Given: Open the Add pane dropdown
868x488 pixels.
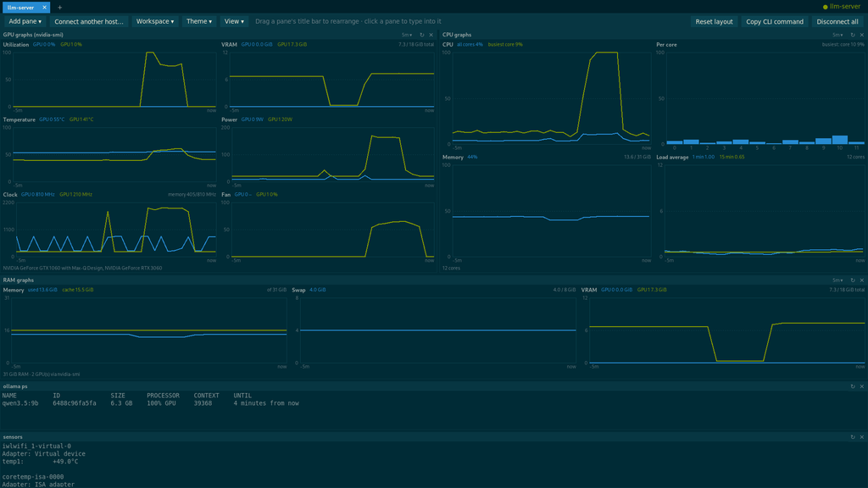Looking at the screenshot, I should coord(25,21).
